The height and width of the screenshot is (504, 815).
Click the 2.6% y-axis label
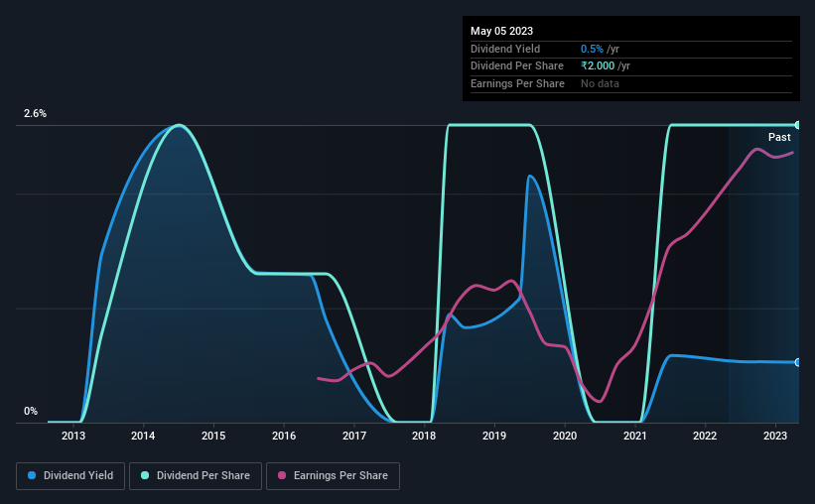point(35,113)
